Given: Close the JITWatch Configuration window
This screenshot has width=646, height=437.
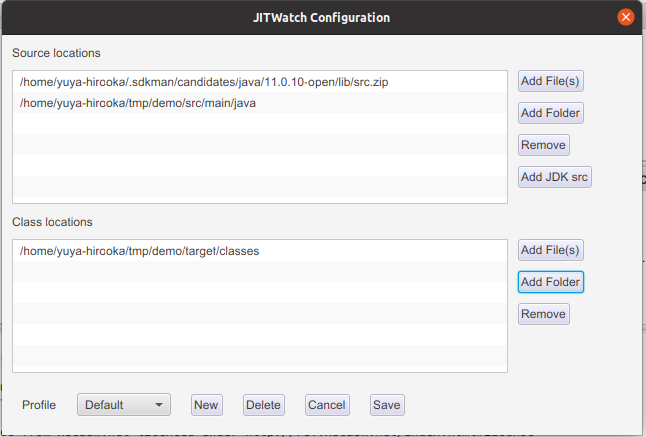Looking at the screenshot, I should (x=626, y=17).
